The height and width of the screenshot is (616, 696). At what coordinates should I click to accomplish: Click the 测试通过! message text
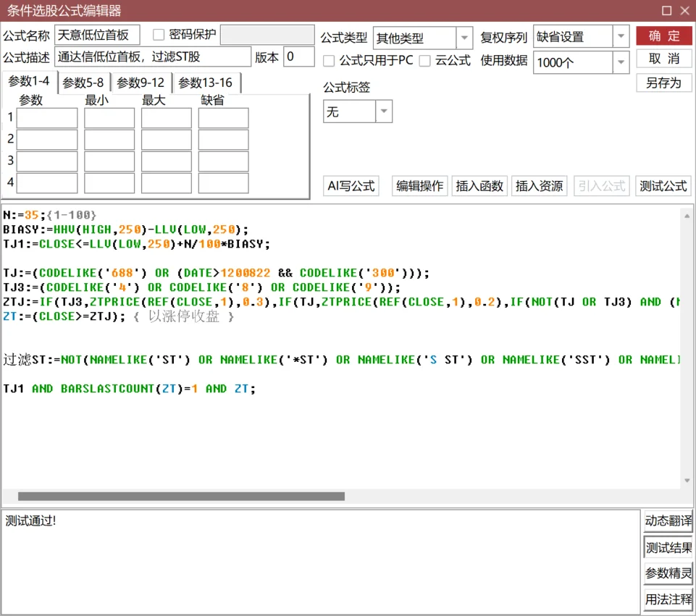tap(30, 520)
